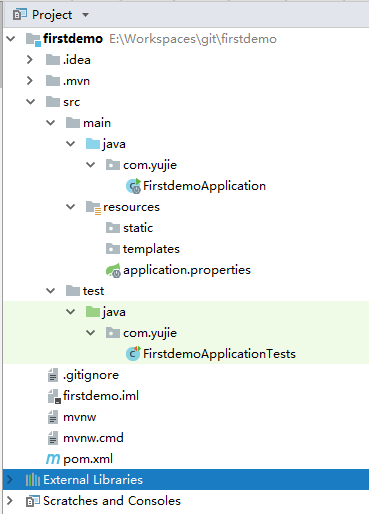Viewport: 369px width, 514px height.
Task: Expand the .idea folder
Action: coord(30,60)
